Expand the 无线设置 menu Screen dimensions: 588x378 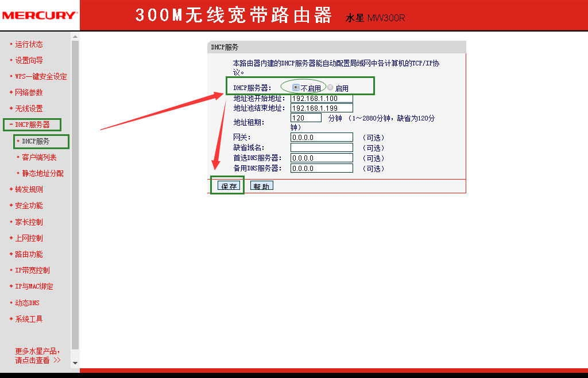point(29,108)
